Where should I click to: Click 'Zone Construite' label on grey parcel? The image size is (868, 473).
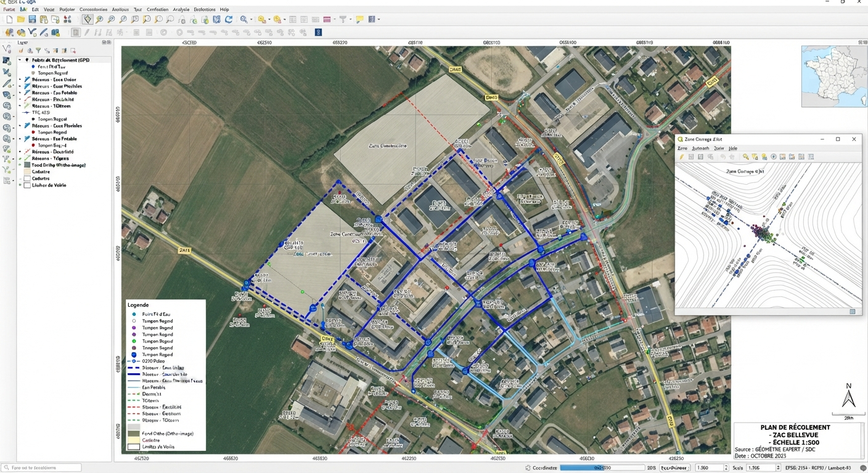[387, 146]
